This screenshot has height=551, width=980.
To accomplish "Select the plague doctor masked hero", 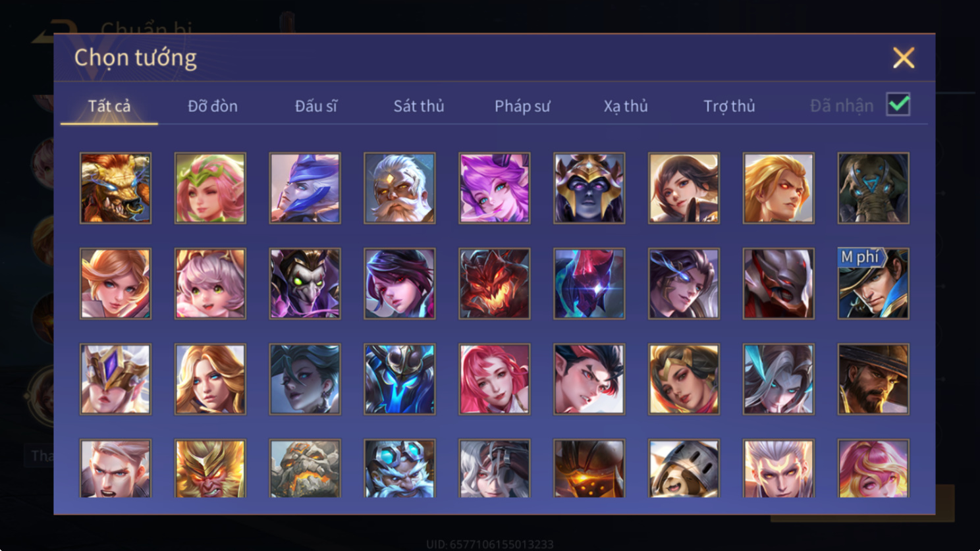I will 305,284.
